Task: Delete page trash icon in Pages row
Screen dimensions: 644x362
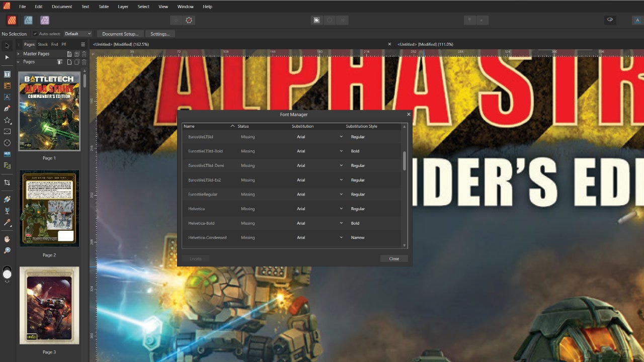Action: [84, 62]
